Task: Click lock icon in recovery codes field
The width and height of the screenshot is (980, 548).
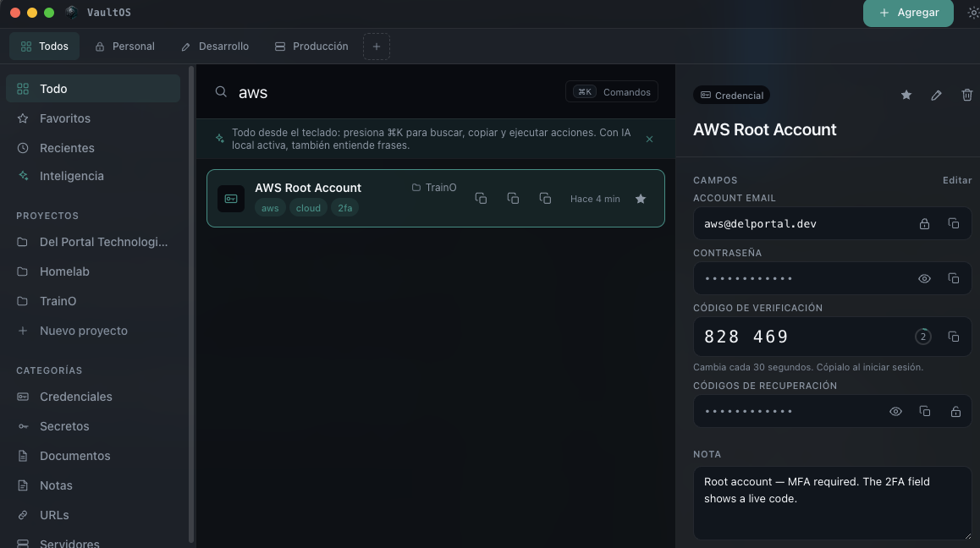Action: (955, 412)
